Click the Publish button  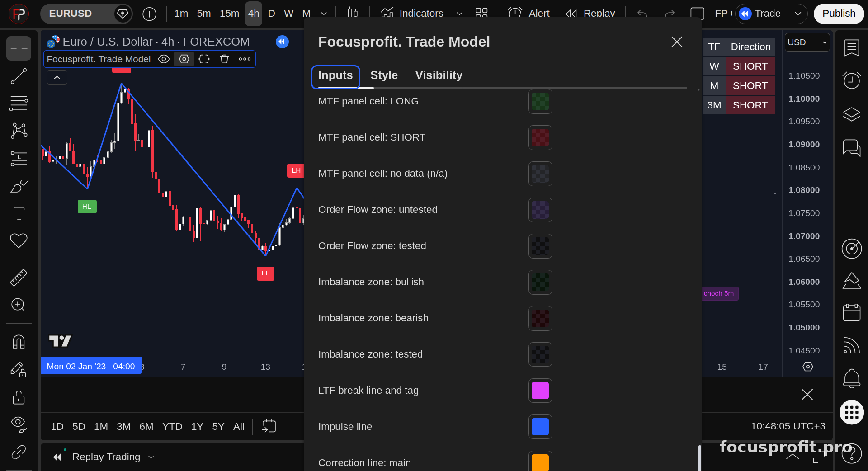pos(839,14)
